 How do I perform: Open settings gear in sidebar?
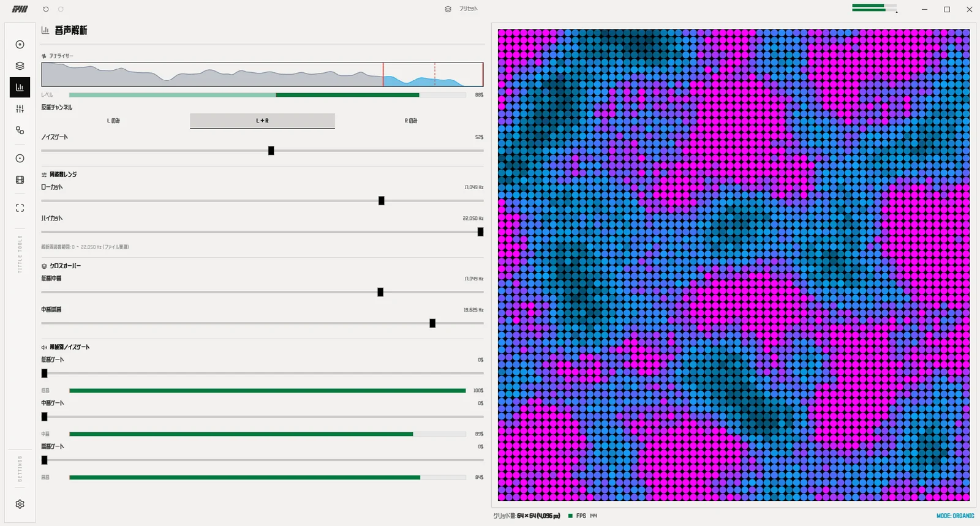tap(20, 504)
